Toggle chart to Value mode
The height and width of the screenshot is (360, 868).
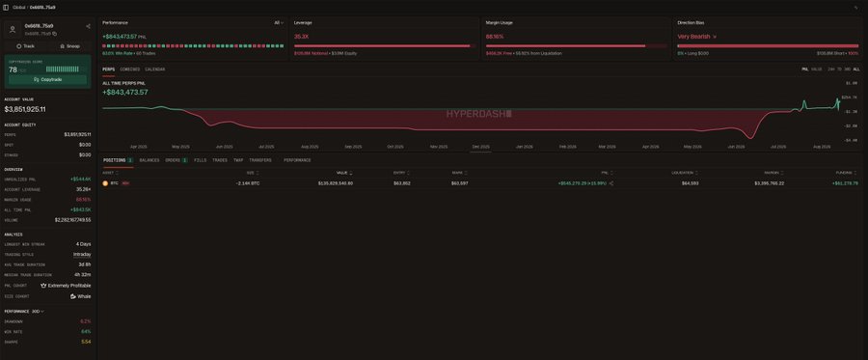tap(816, 69)
